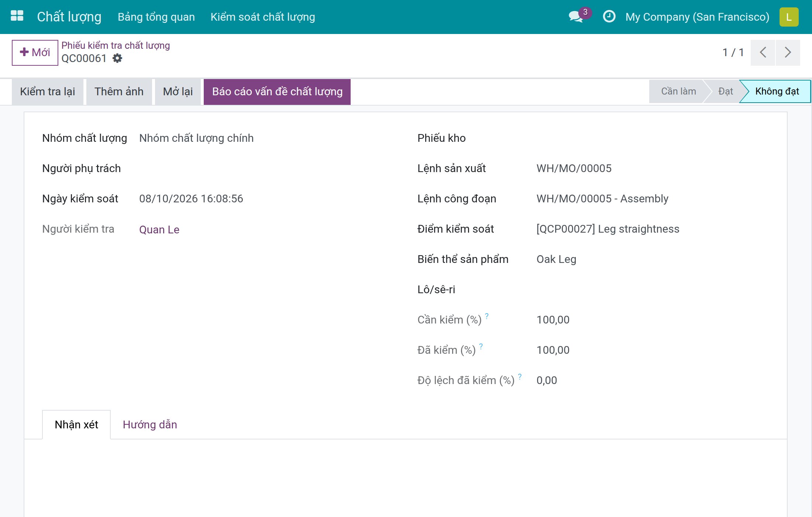
Task: Switch company via My Company (San Francisco)
Action: pos(697,17)
